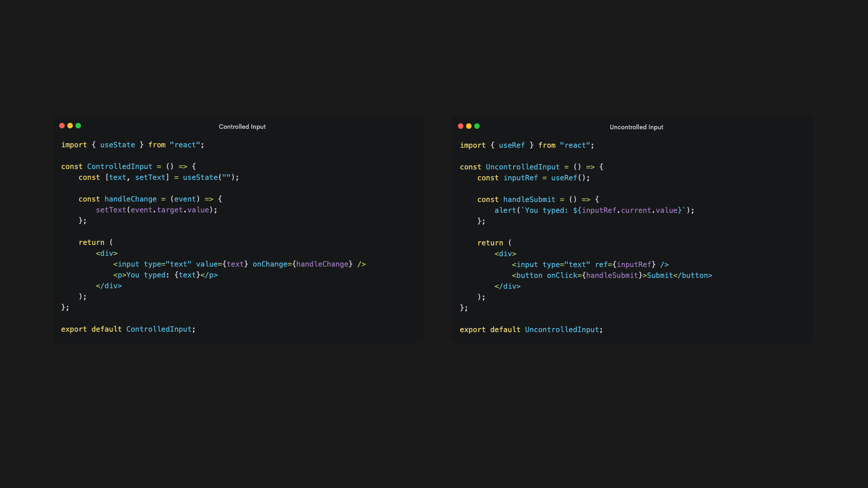Click inputRef in the const inputRef declaration
Viewport: 868px width, 488px height.
pyautogui.click(x=521, y=178)
